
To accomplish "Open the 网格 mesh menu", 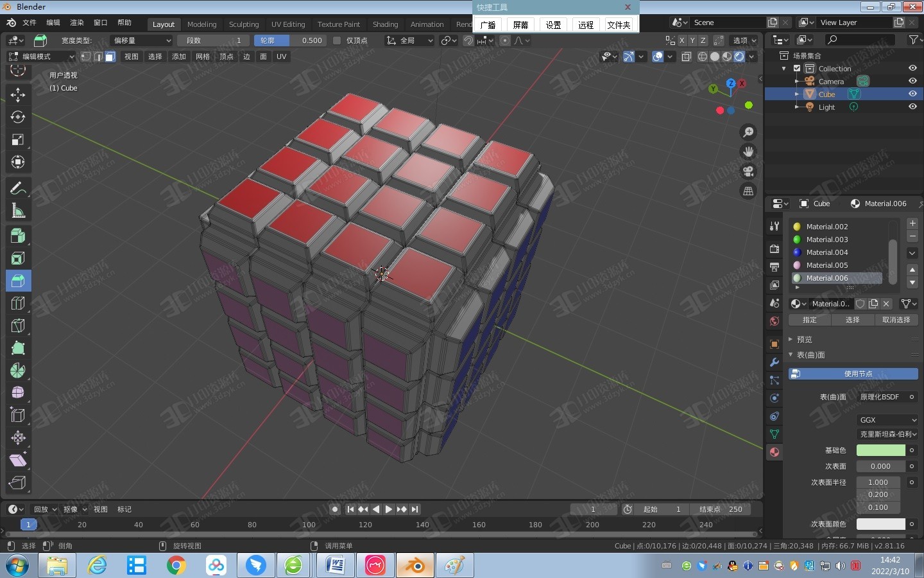I will pyautogui.click(x=203, y=57).
